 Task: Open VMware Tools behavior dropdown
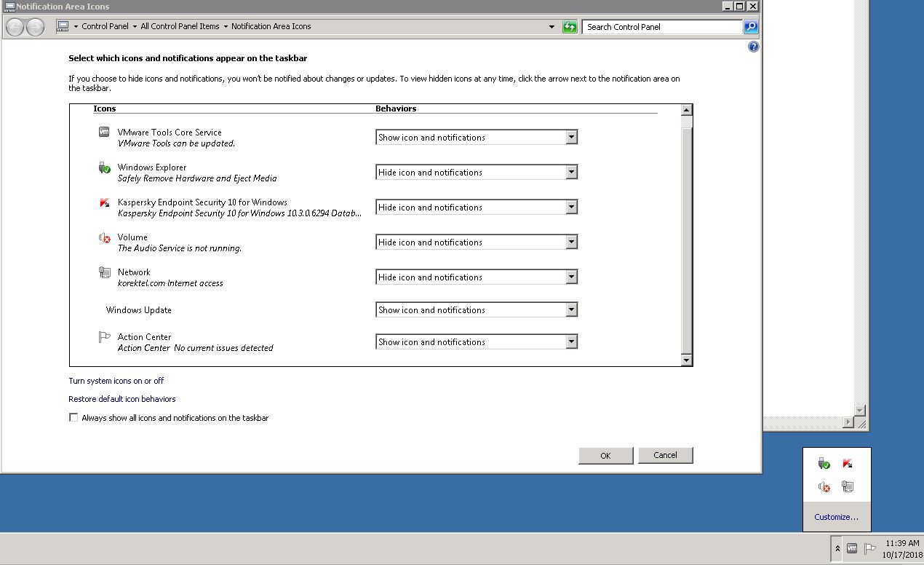pyautogui.click(x=476, y=138)
